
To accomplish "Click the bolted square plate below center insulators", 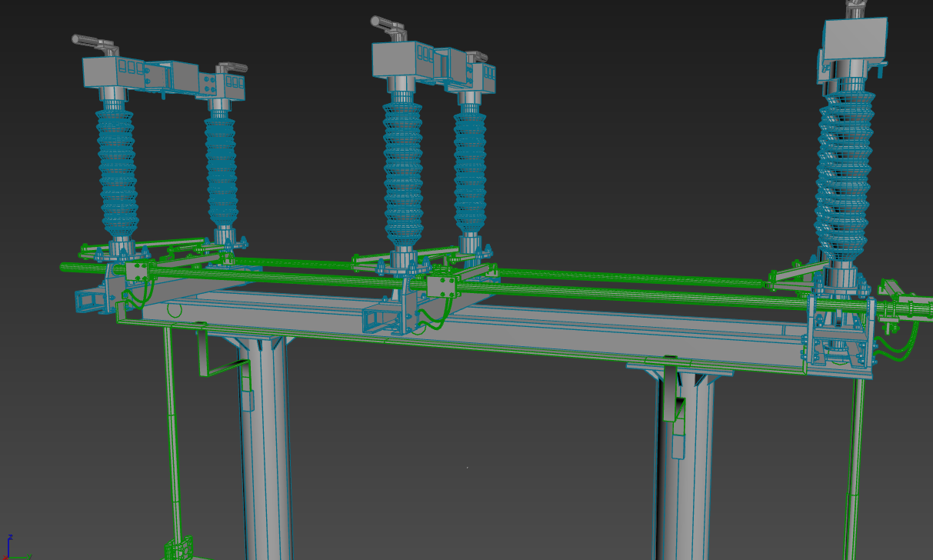I will [x=442, y=287].
